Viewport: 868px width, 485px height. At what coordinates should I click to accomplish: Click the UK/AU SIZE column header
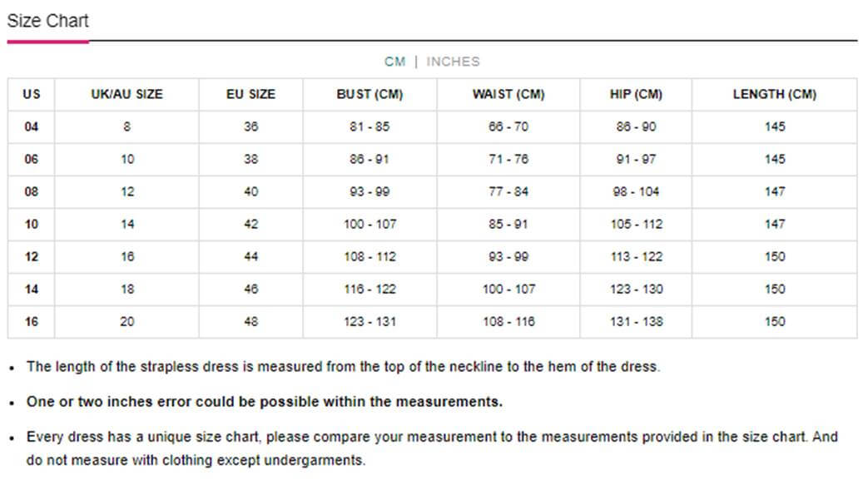(126, 94)
